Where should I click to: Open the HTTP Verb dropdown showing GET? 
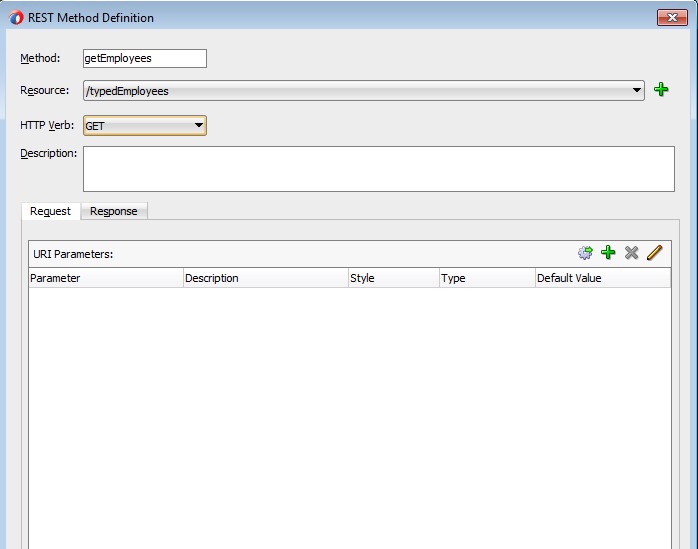199,125
